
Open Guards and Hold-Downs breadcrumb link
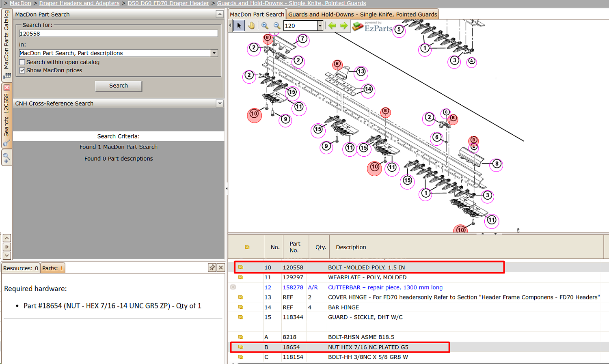[292, 3]
